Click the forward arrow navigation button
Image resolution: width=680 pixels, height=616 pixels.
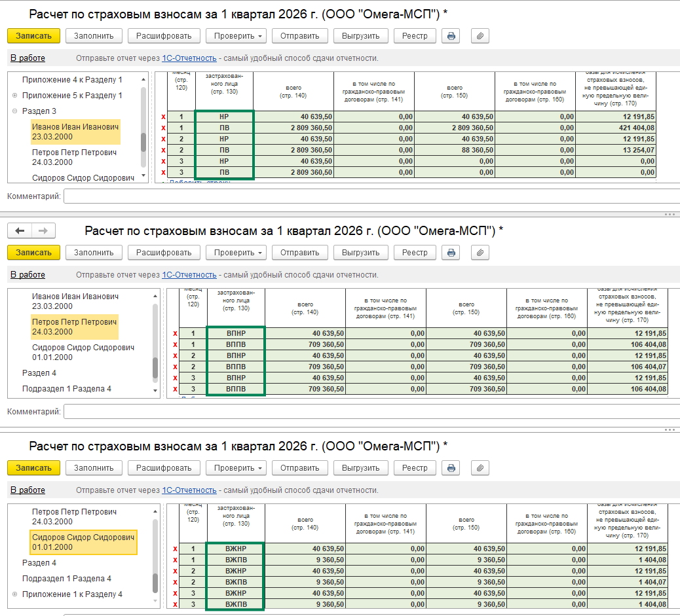43,230
